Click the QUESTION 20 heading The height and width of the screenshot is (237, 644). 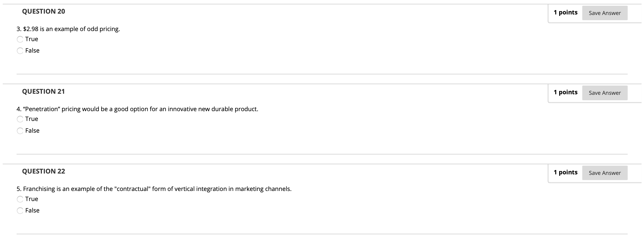click(x=44, y=11)
